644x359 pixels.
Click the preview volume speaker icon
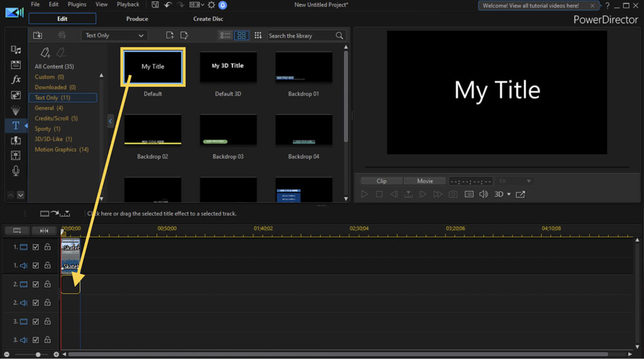484,194
